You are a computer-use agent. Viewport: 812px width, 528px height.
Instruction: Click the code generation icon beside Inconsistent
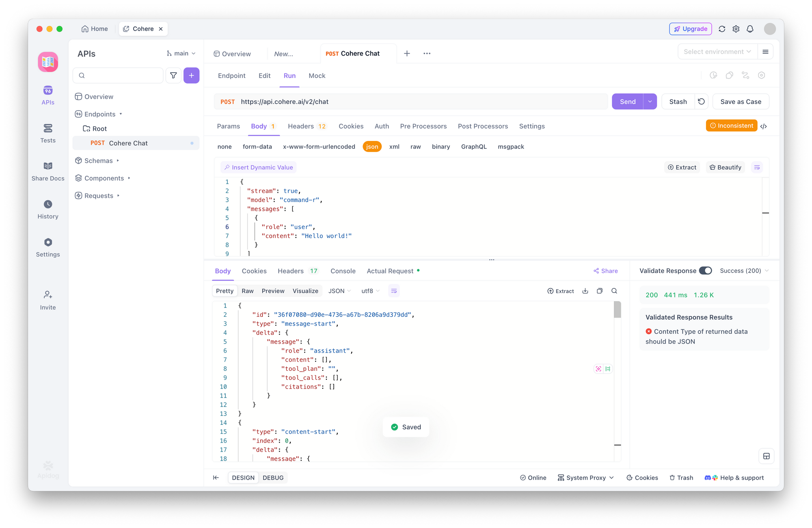(x=764, y=126)
